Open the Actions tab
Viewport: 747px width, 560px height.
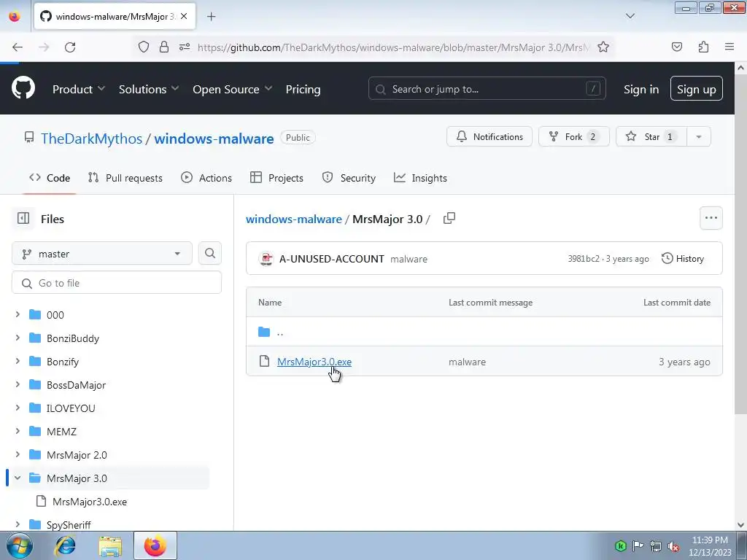click(x=206, y=178)
